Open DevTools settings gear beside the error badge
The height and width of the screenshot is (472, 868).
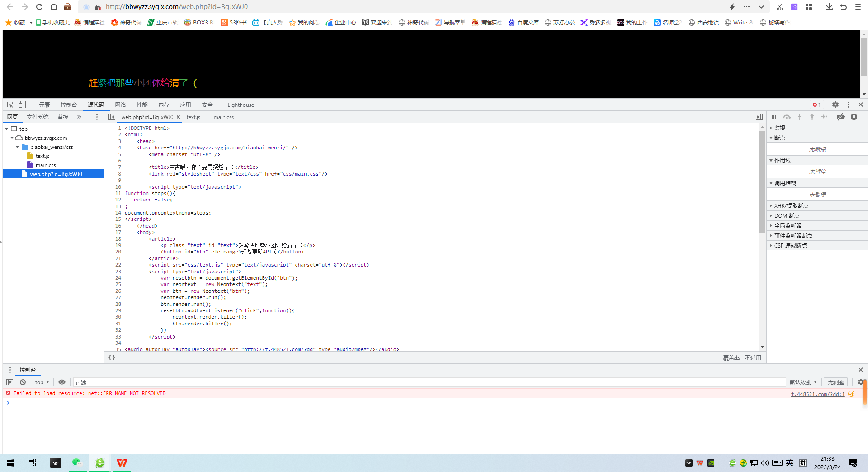pos(835,105)
